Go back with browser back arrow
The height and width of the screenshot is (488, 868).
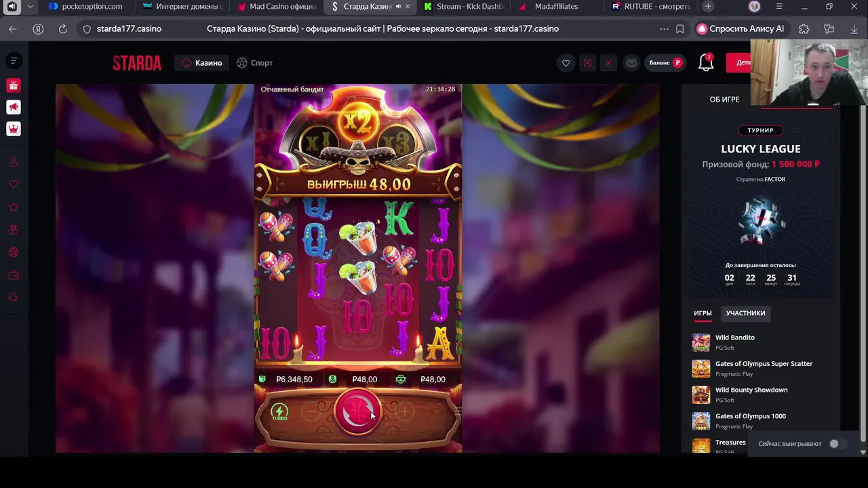[13, 29]
